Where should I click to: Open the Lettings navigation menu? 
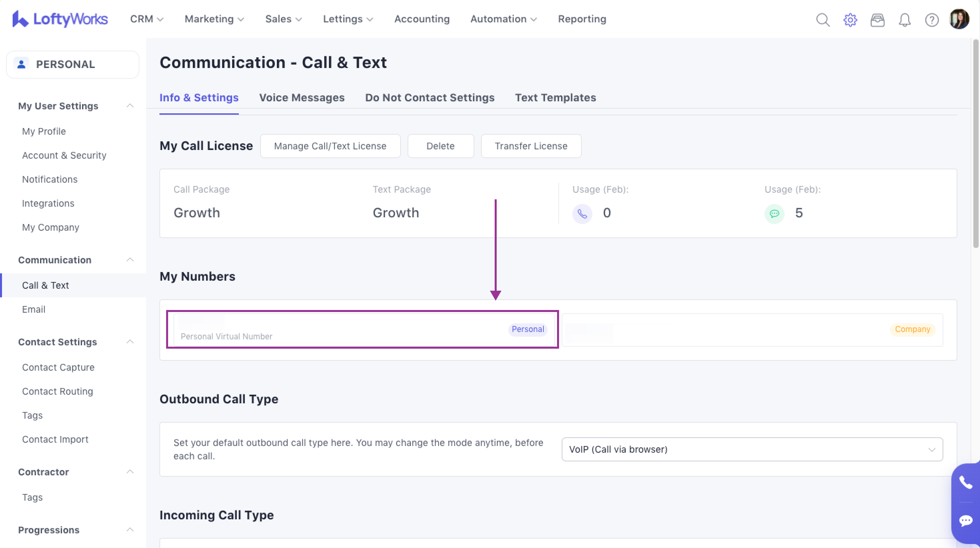(348, 19)
